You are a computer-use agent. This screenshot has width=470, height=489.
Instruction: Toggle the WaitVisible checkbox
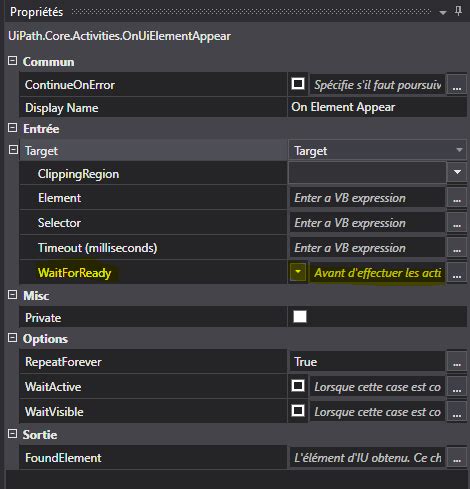(298, 411)
